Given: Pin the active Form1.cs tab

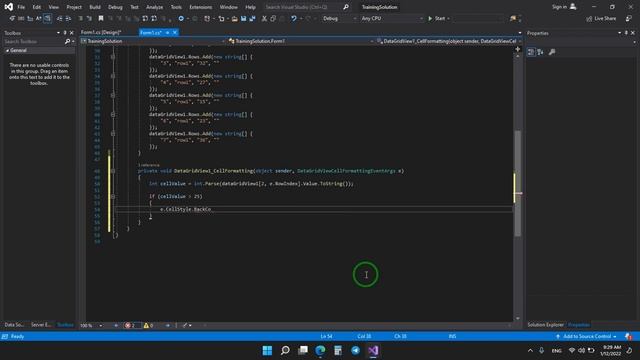Looking at the screenshot, I should 167,32.
